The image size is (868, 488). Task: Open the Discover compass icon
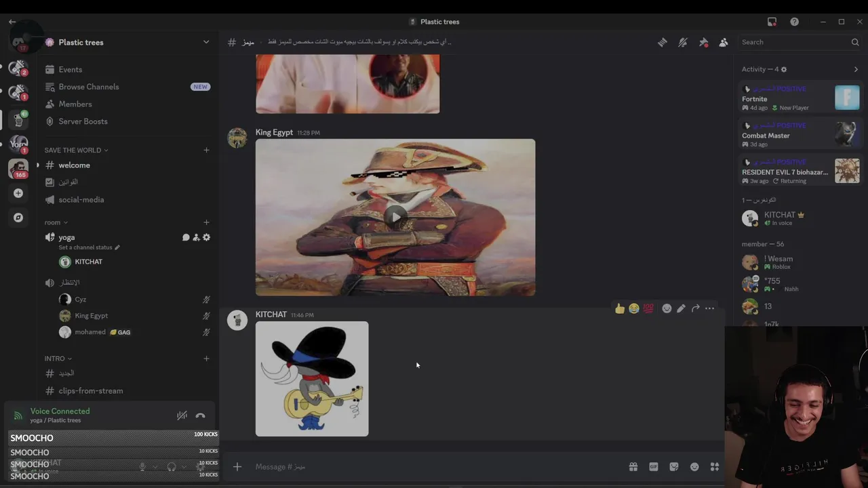[x=18, y=218]
